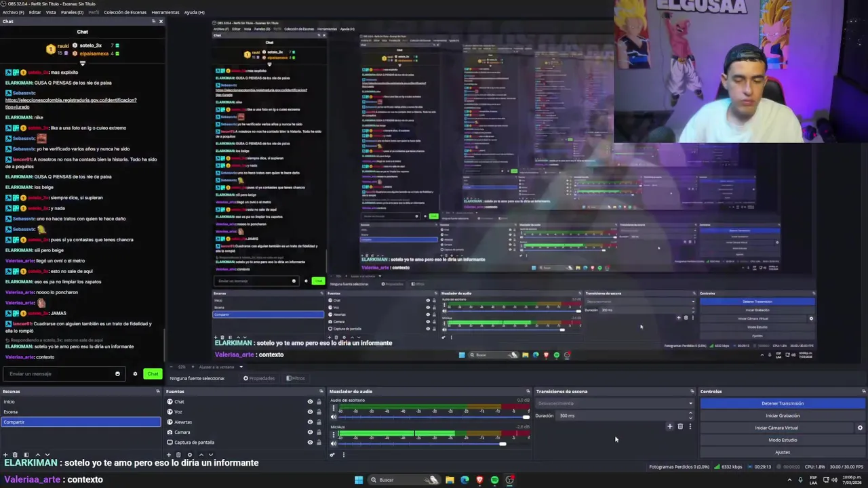The image size is (868, 488).
Task: Hide the Voz source with eye icon
Action: coord(310,412)
